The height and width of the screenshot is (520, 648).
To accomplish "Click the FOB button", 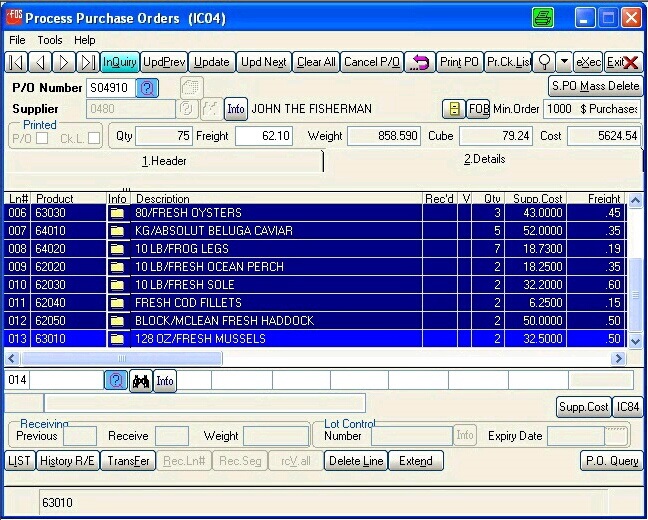I will click(x=479, y=109).
